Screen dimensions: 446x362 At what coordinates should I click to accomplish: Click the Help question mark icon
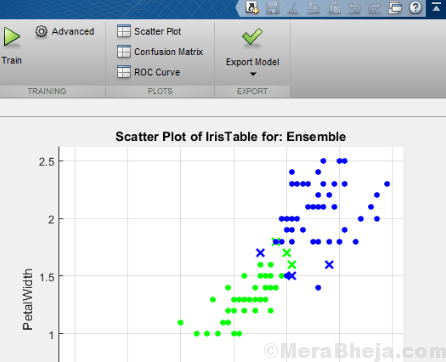click(x=415, y=7)
